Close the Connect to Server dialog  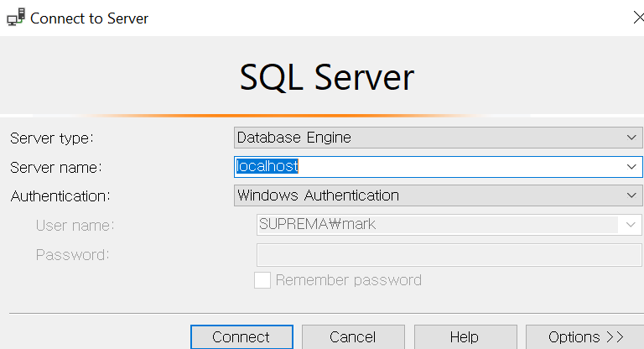[x=639, y=18]
